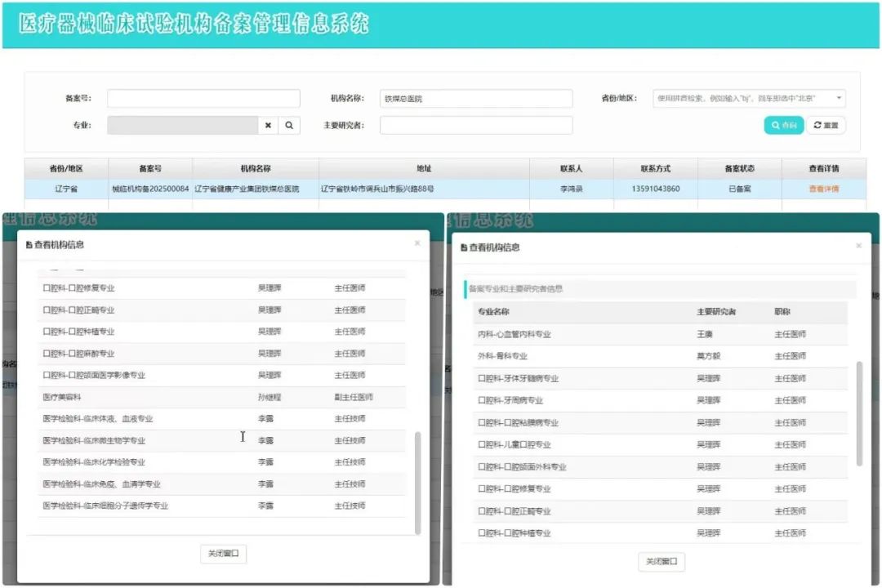Click the 省份/地区 column header

66,169
